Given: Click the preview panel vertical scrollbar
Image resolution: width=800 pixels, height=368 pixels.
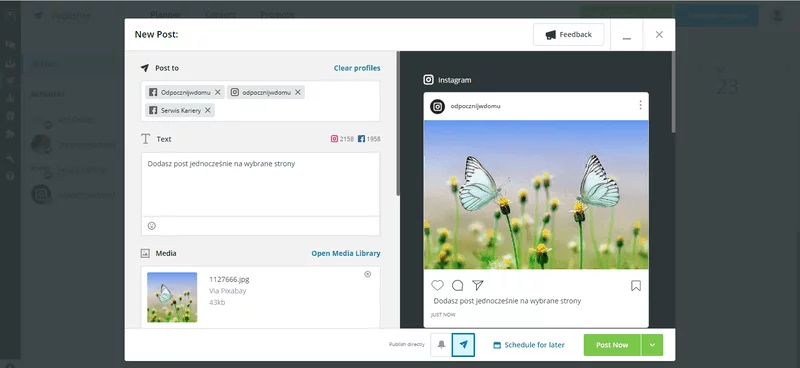Looking at the screenshot, I should coord(673,92).
